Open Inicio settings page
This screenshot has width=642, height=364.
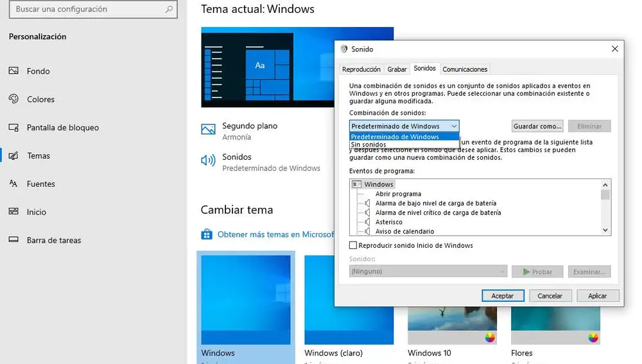[x=37, y=212]
